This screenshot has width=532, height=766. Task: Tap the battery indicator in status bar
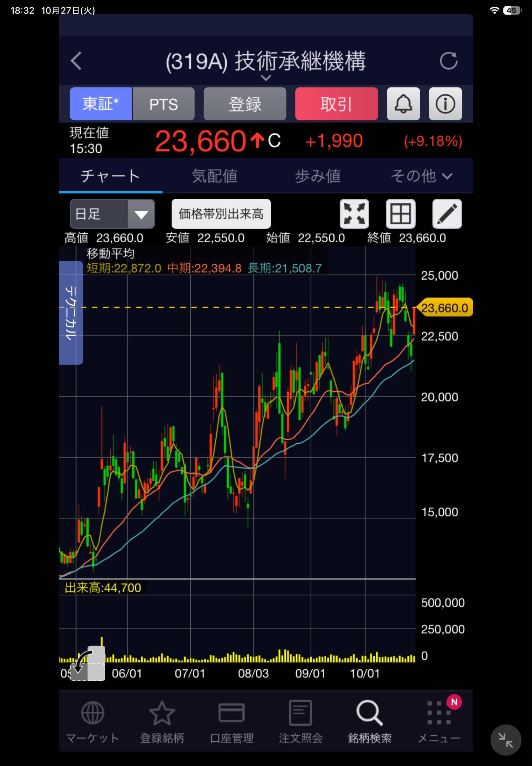coord(512,10)
